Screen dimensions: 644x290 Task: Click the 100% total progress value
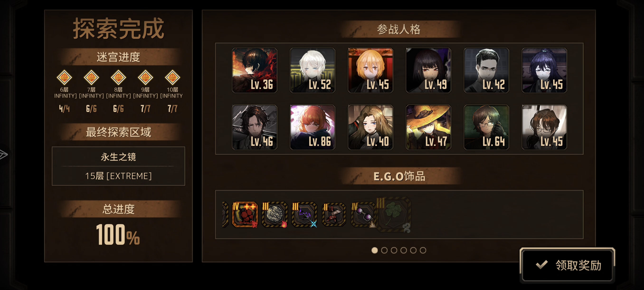coord(118,235)
